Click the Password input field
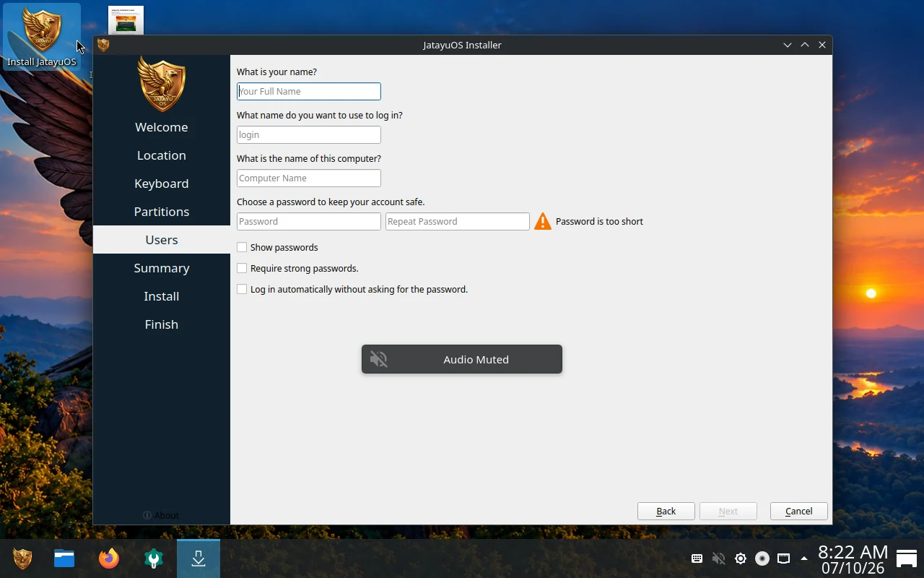 pyautogui.click(x=309, y=221)
